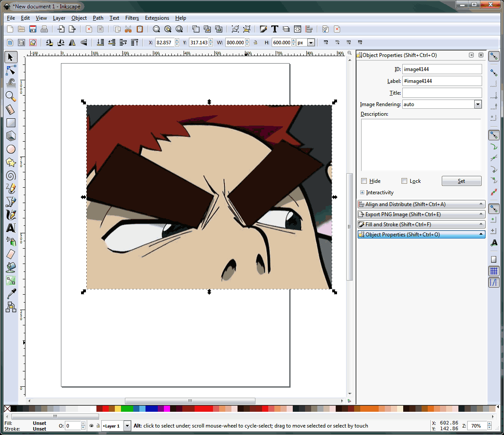Open the XML Editor icon

(x=298, y=29)
